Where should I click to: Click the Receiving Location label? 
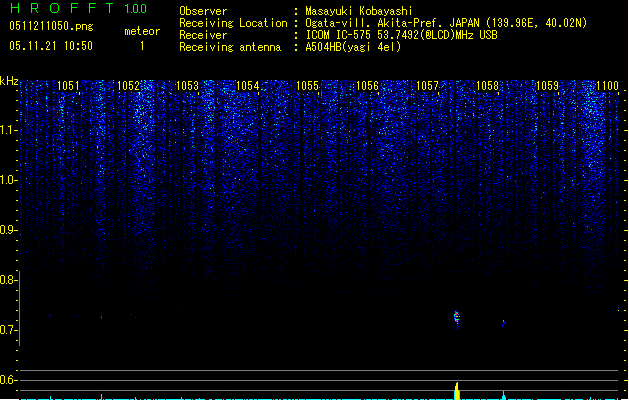tap(233, 23)
